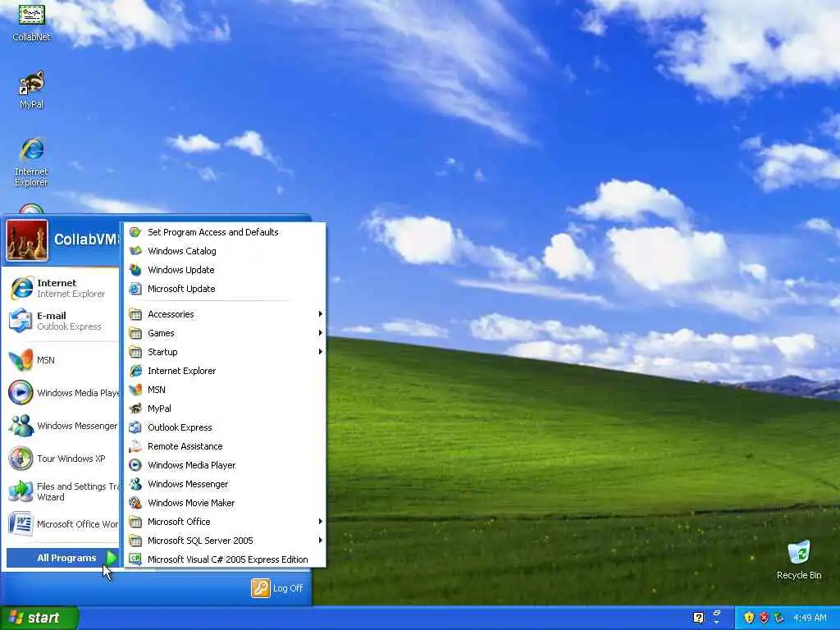Click the red security alert tray icon

[x=764, y=618]
